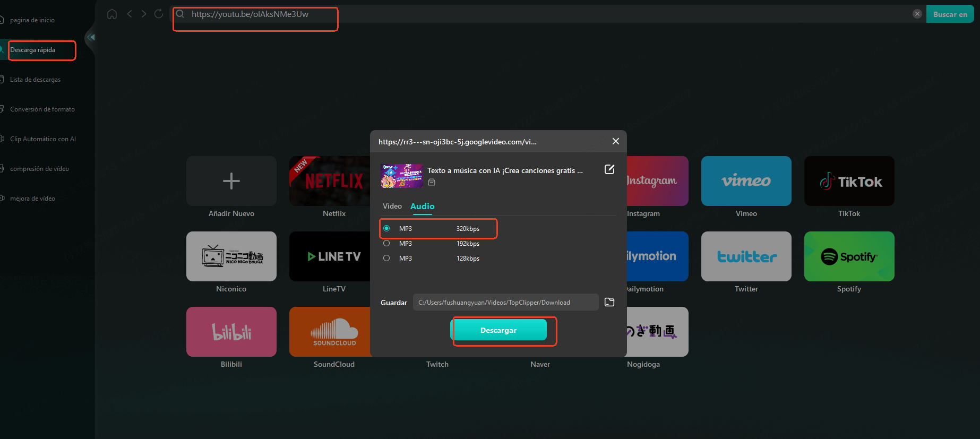Open Conversión de formato in sidebar
The image size is (980, 439).
click(42, 109)
